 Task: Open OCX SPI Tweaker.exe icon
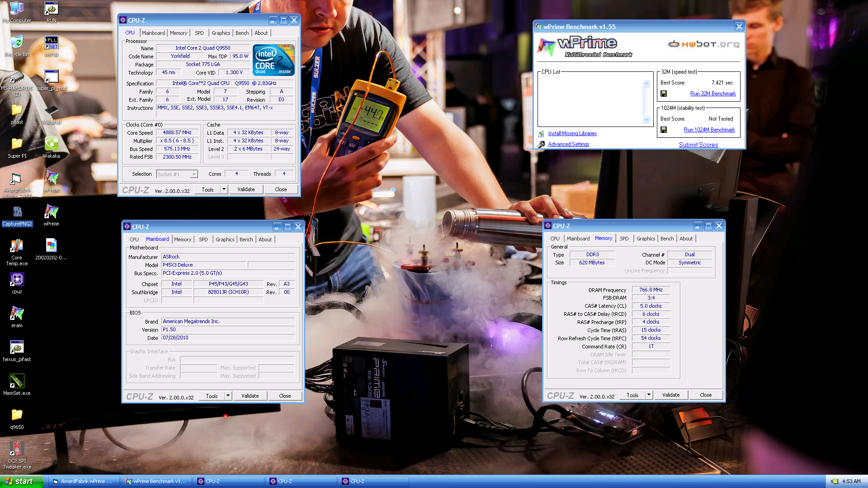(17, 456)
